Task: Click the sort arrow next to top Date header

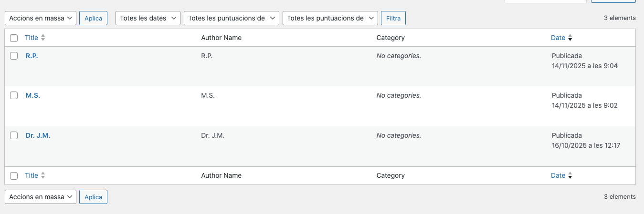Action: [x=570, y=38]
